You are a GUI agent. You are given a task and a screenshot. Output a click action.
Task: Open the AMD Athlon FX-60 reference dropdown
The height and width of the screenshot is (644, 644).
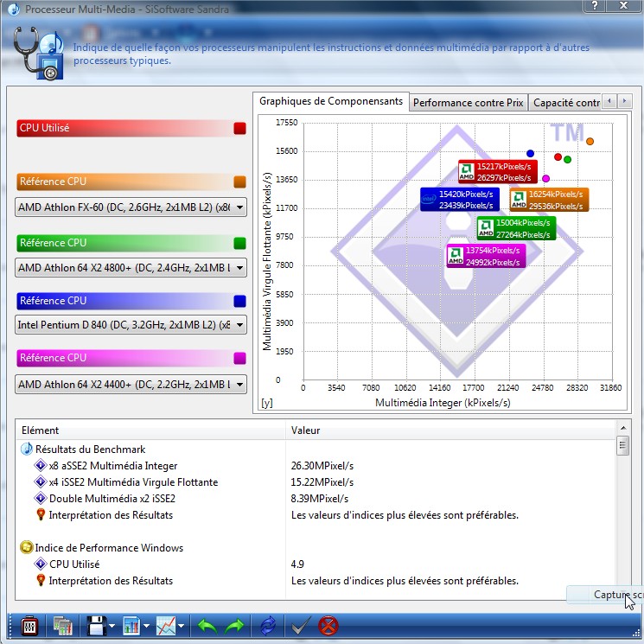point(131,207)
